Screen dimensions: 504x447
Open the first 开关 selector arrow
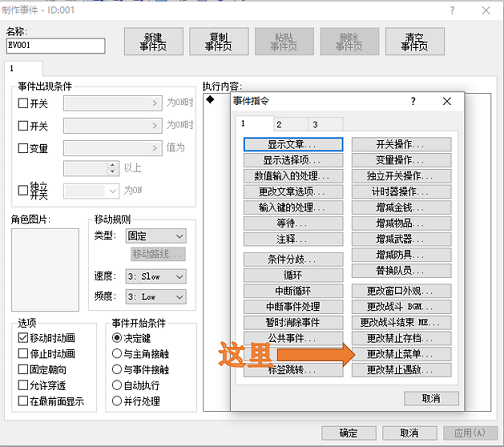coord(154,103)
